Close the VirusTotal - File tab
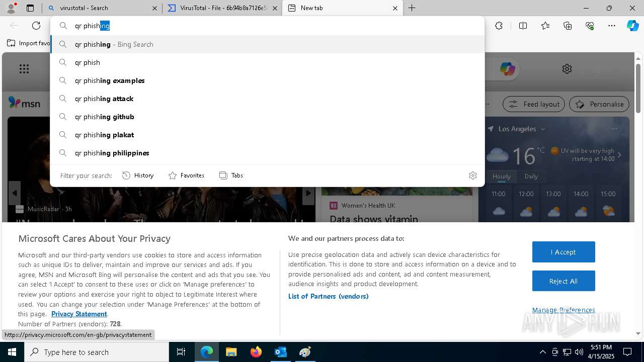 [275, 8]
